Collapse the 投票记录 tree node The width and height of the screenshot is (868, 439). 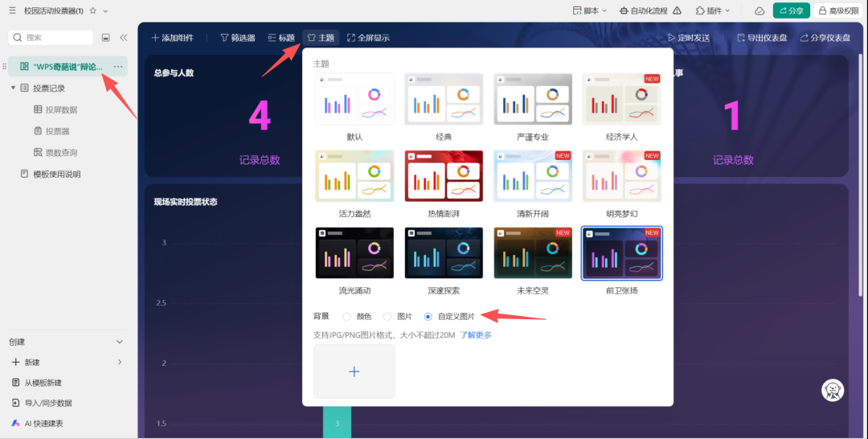(13, 88)
